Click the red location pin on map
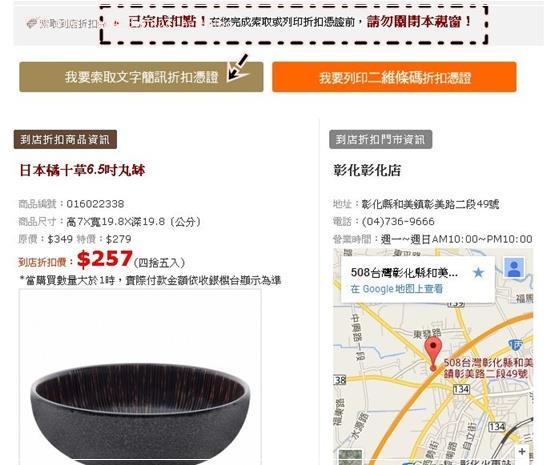The height and width of the screenshot is (465, 550). (433, 353)
